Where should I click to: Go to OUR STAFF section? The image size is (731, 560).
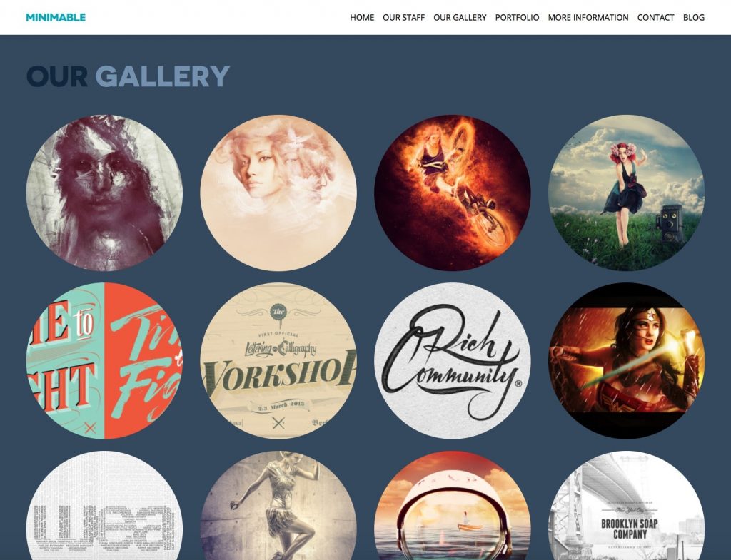[403, 18]
